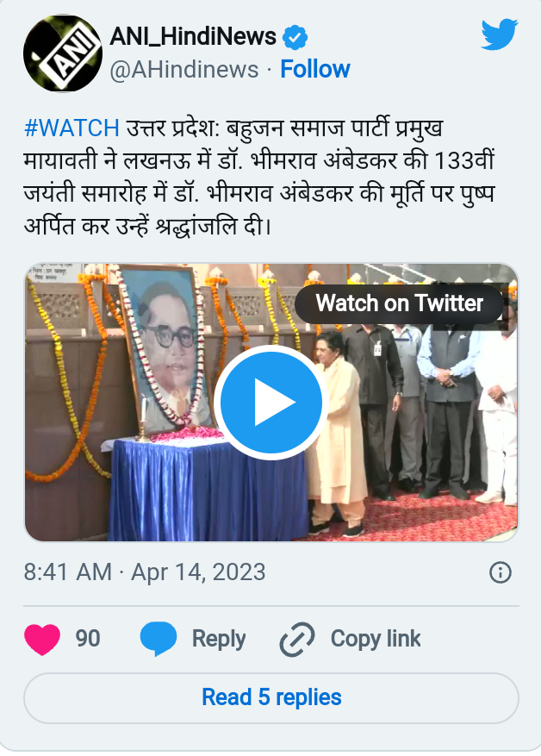Click the blue verified badge
Screen dimensions: 541x756
pos(295,38)
